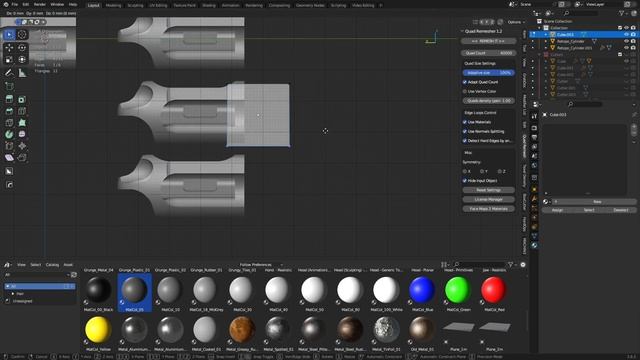Click the outliner filter funnel icon
This screenshot has width=640, height=360.
coord(622,13)
